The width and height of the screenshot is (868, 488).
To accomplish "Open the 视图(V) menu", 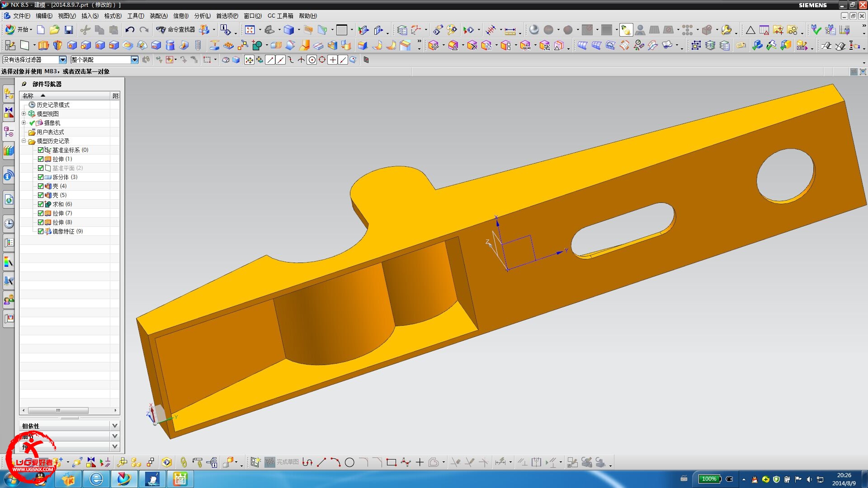I will [x=66, y=16].
